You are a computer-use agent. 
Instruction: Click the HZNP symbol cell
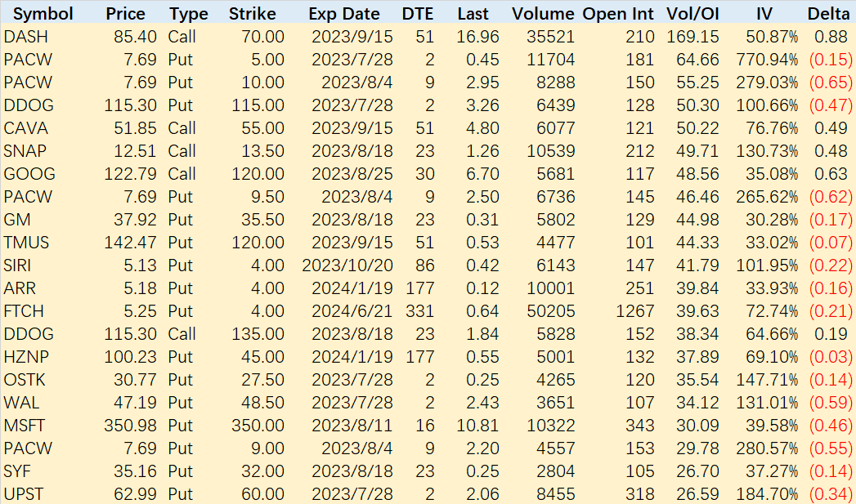point(26,357)
